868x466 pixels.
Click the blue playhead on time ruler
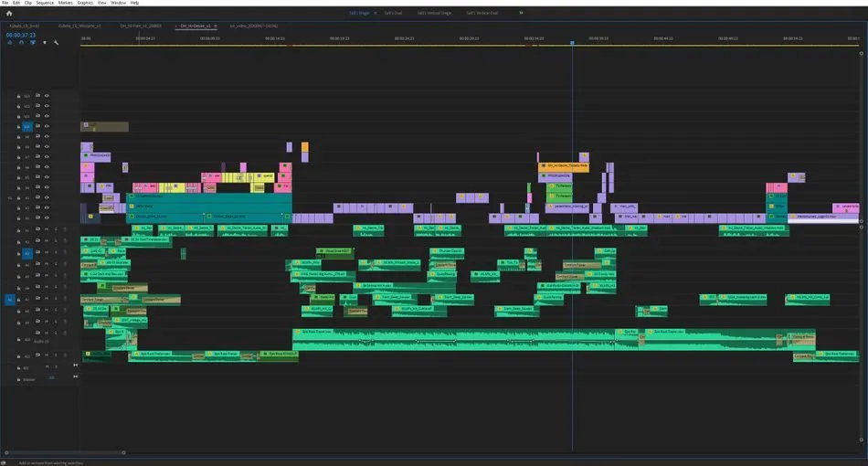click(x=572, y=42)
